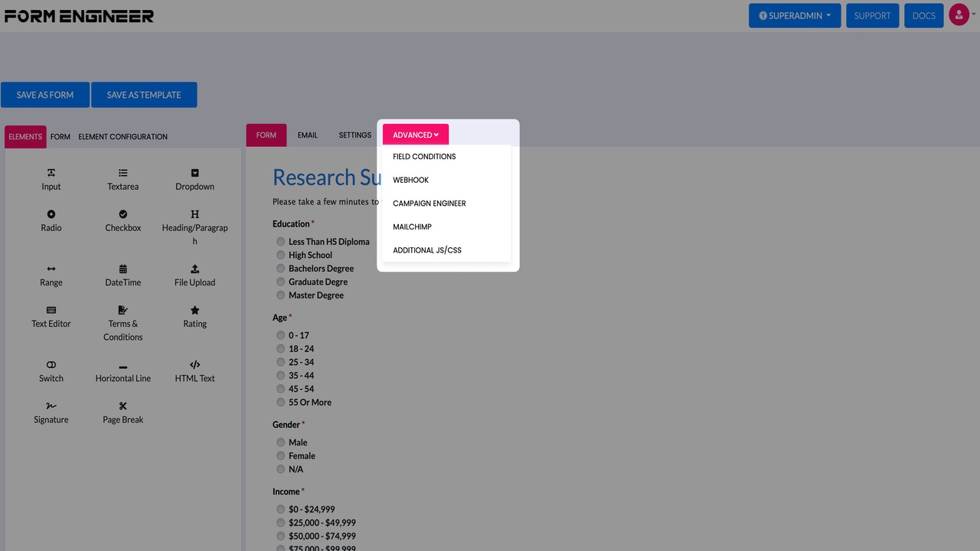Add a Rating star icon

(x=195, y=310)
